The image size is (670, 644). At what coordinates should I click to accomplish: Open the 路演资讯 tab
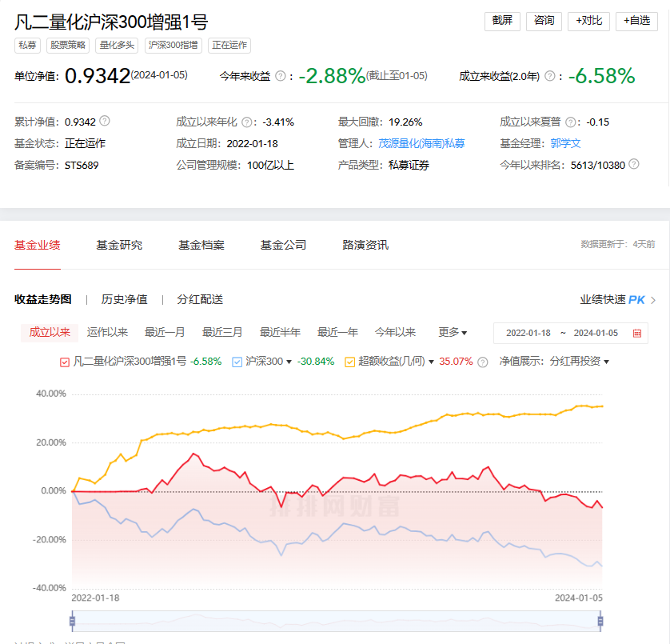click(365, 245)
